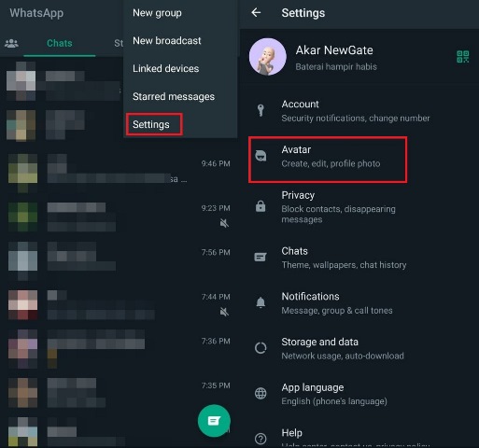Switch to the Chats tab

point(60,43)
